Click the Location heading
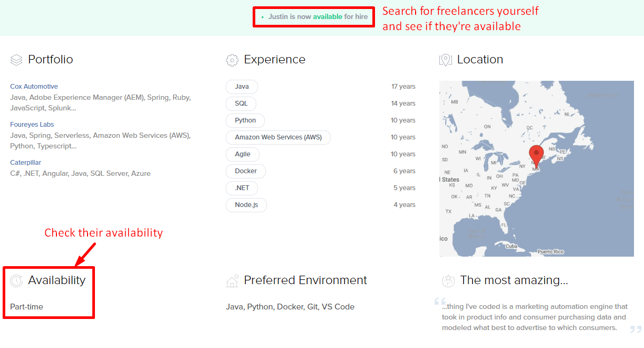This screenshot has width=644, height=348. [x=480, y=60]
